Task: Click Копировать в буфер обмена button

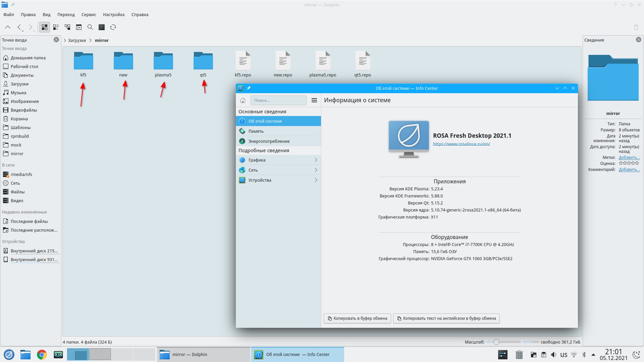Action: [x=357, y=318]
